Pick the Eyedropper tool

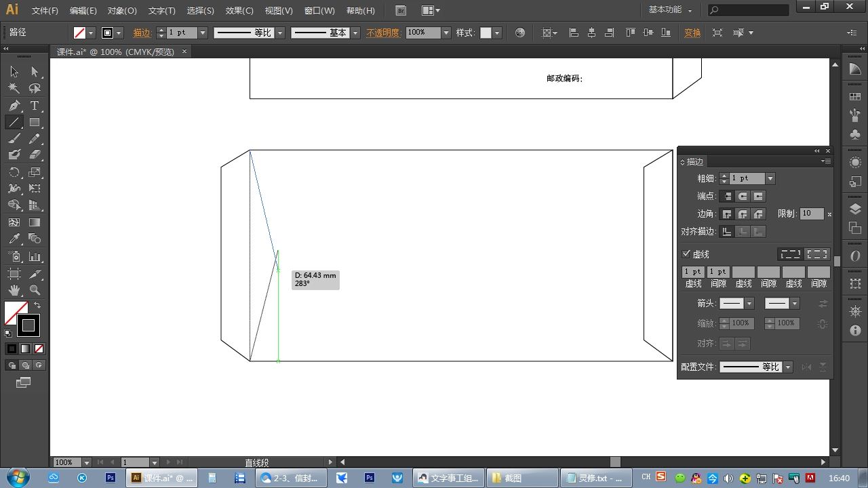coord(14,239)
